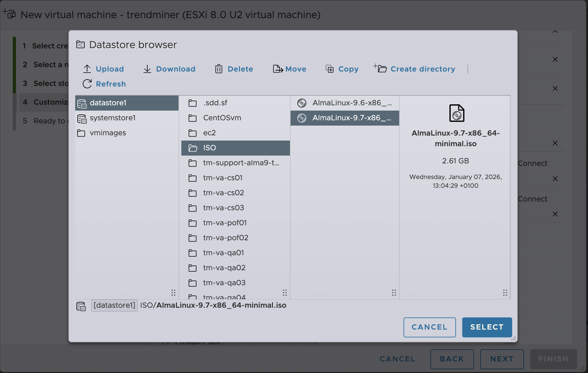Open the tm-va-qa01 folder
This screenshot has width=588, height=373.
click(x=223, y=253)
